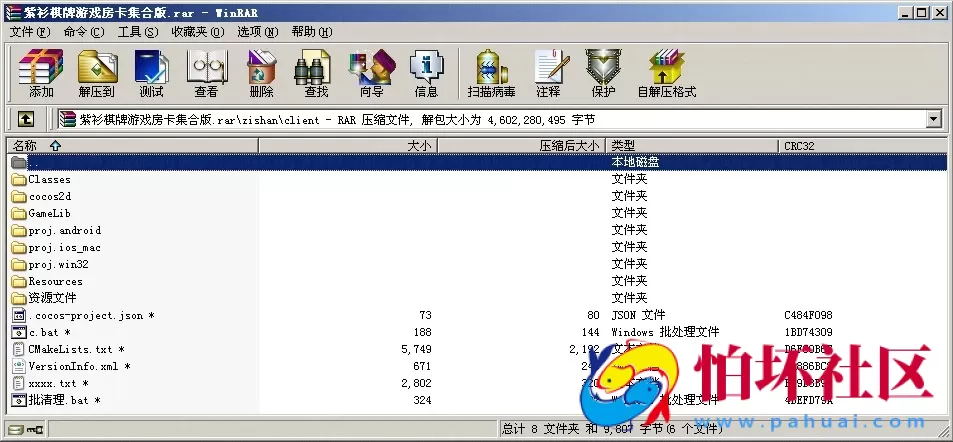Click the drive icon in the status bar
This screenshot has width=953, height=442.
click(x=15, y=430)
